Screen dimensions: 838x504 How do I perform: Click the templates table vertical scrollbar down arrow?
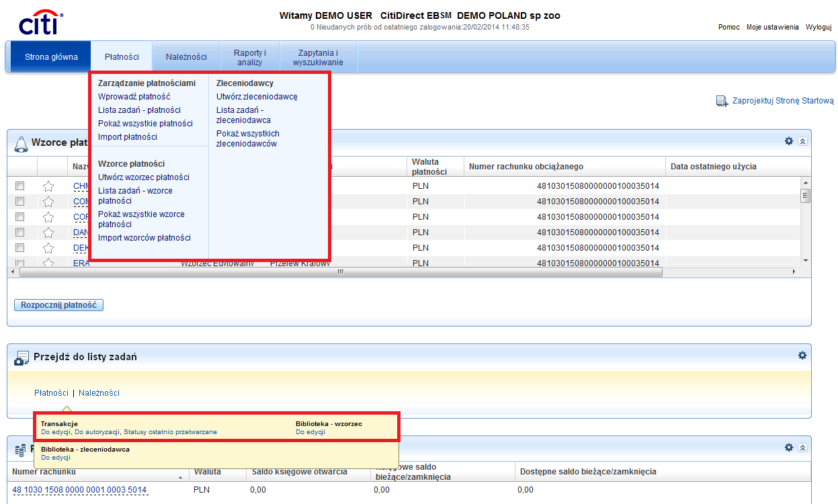(x=806, y=261)
